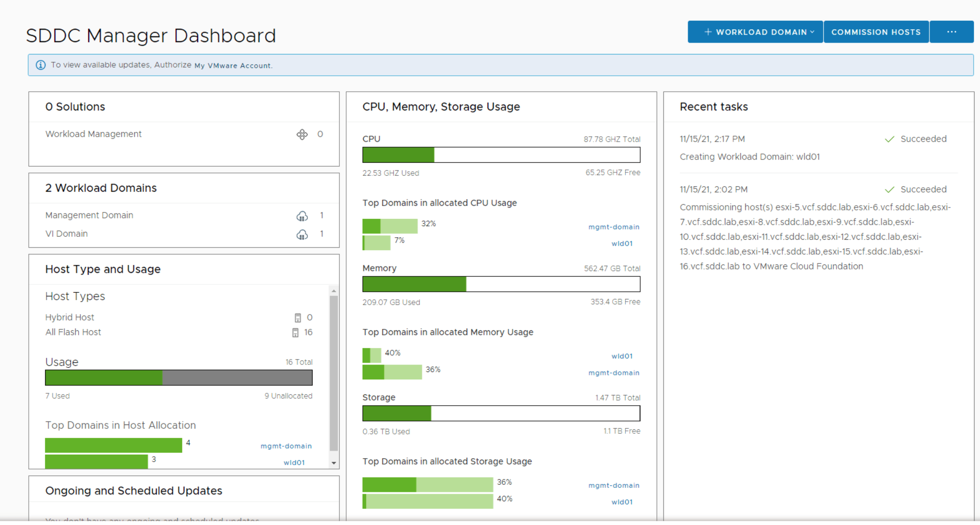Click the Workload Management solution icon

(x=302, y=134)
